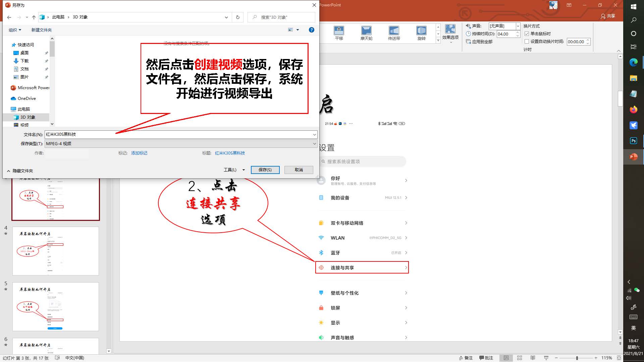Start slide show from status bar
Image resolution: width=644 pixels, height=362 pixels.
coord(546,358)
